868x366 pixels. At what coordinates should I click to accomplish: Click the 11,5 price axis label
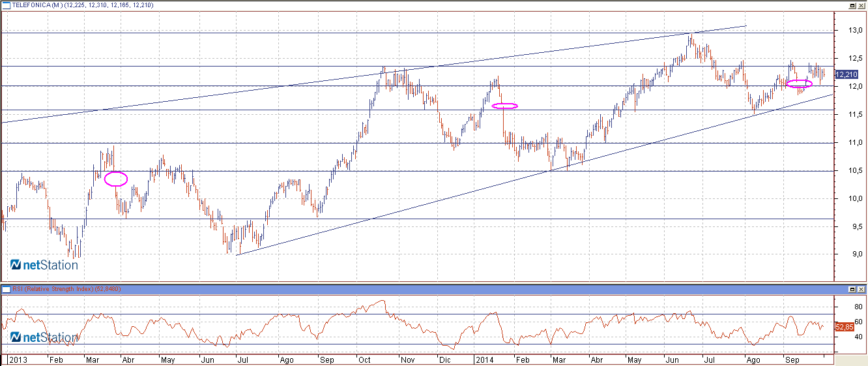(856, 114)
